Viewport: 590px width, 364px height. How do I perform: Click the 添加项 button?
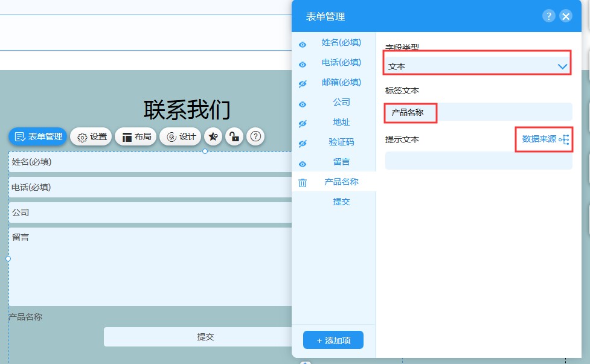333,340
